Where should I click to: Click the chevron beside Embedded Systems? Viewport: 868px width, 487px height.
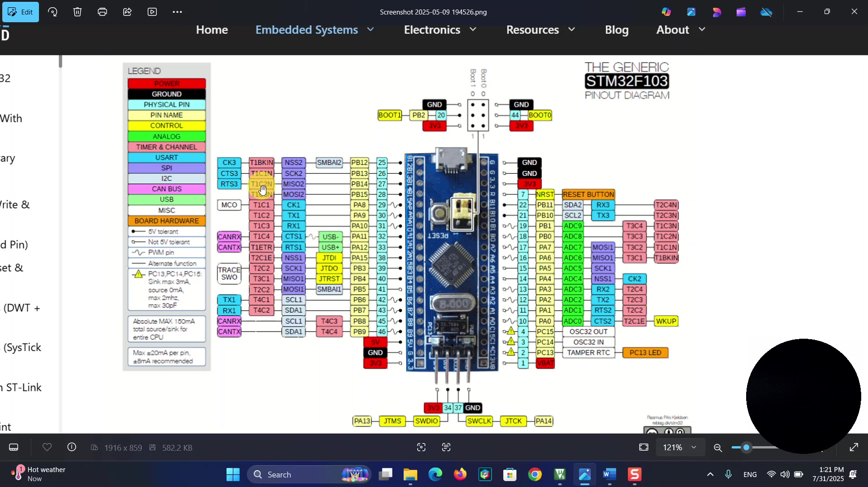(x=371, y=29)
